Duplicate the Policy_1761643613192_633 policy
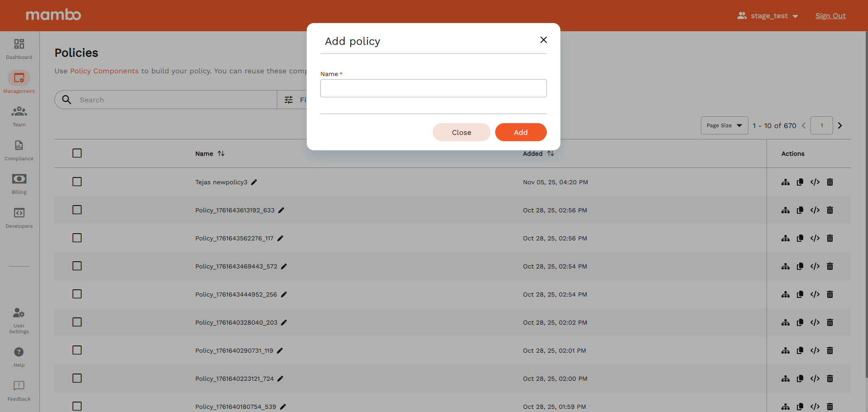 pyautogui.click(x=800, y=210)
